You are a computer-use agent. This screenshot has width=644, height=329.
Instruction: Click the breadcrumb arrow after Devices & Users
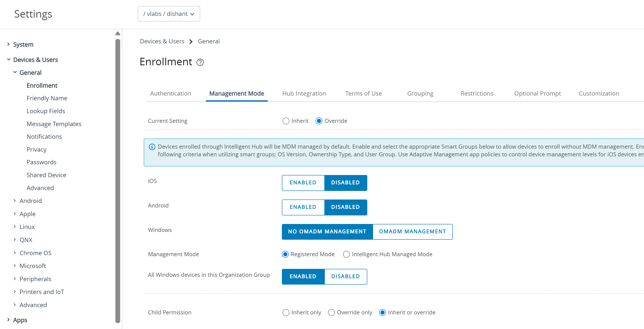tap(191, 41)
